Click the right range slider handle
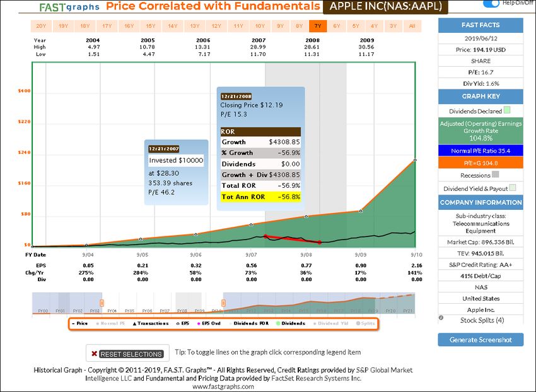Screen dimensions: 536x392 coord(223,303)
